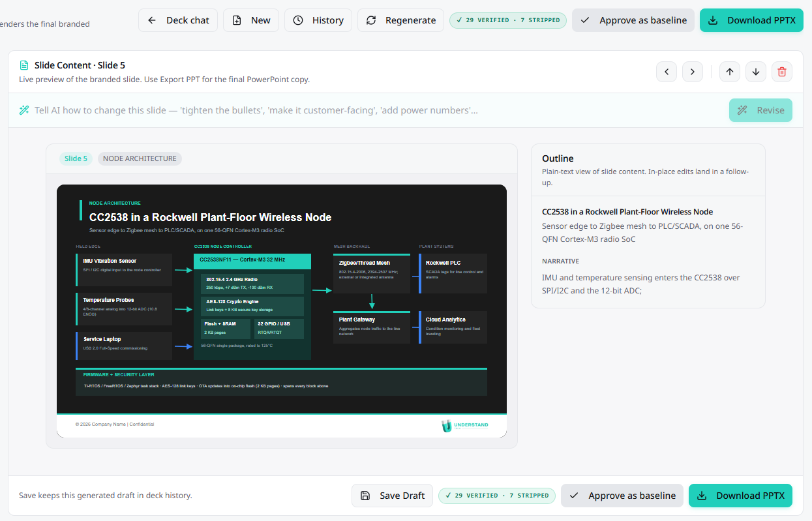
Task: Click the Revise button
Action: point(760,110)
